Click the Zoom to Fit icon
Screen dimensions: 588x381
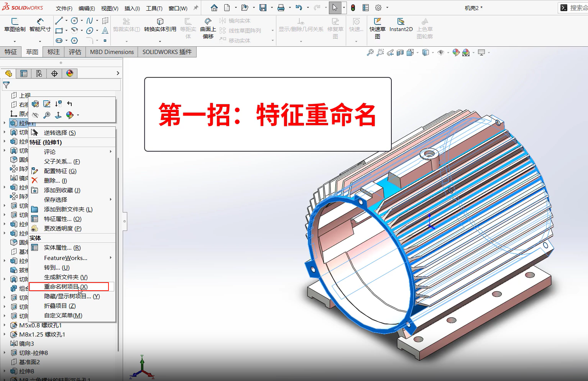pyautogui.click(x=370, y=52)
